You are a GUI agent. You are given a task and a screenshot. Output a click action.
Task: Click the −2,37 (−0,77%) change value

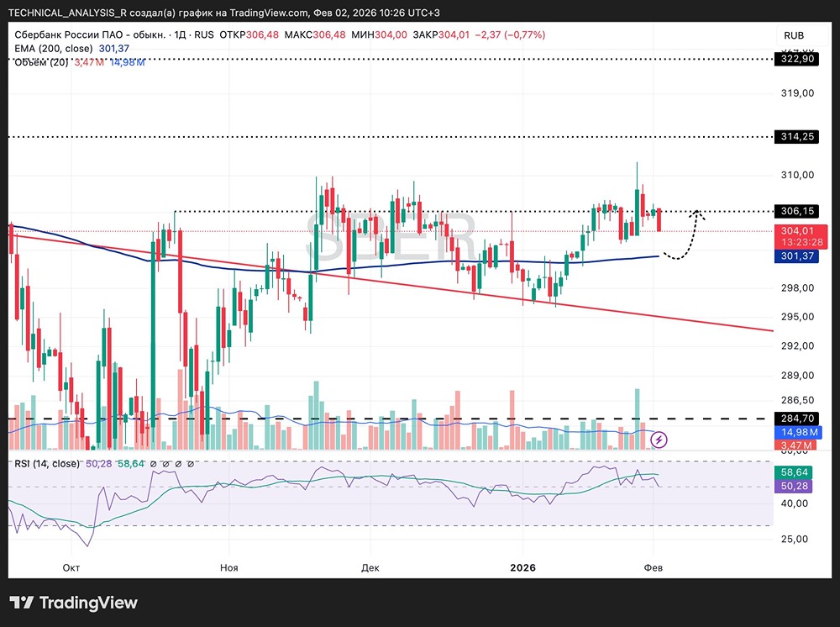(x=510, y=34)
